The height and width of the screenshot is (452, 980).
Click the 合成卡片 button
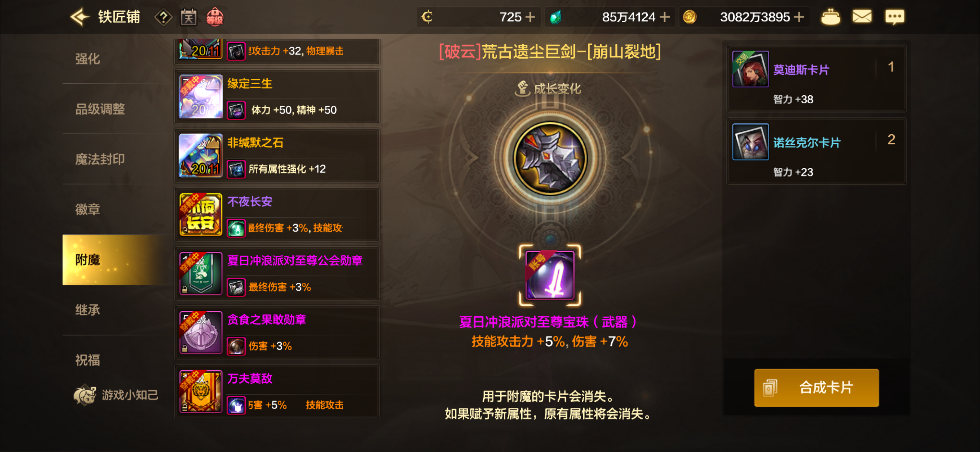click(x=816, y=388)
